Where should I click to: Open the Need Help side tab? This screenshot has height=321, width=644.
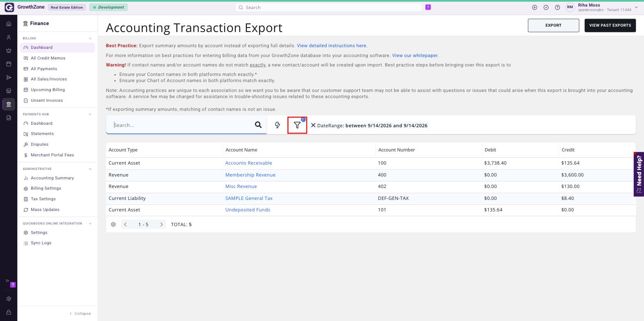tap(639, 174)
